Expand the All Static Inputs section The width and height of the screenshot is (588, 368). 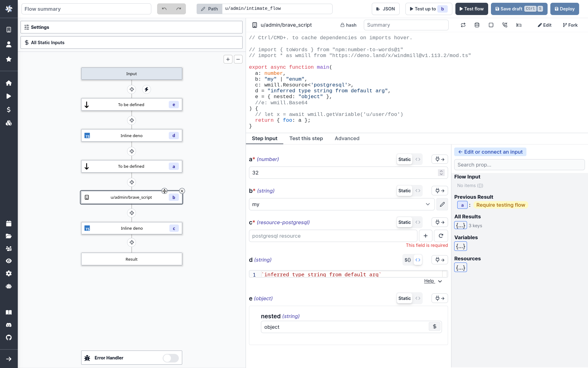[131, 42]
